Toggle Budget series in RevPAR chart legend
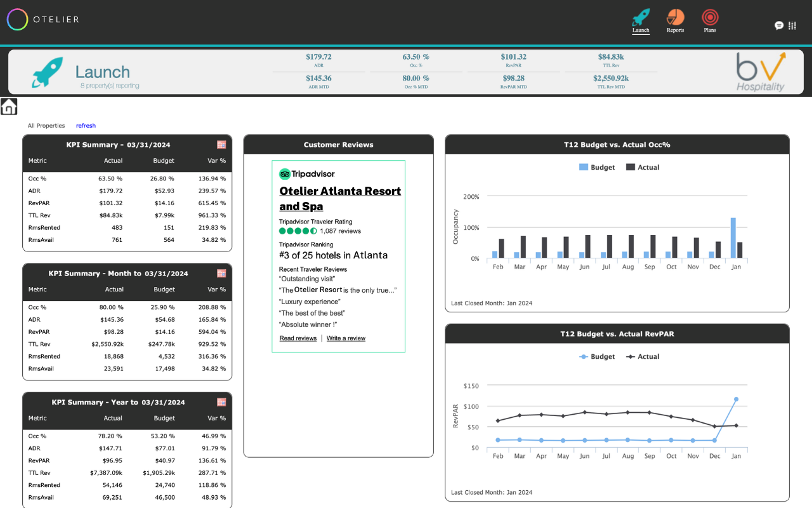 [x=597, y=357]
